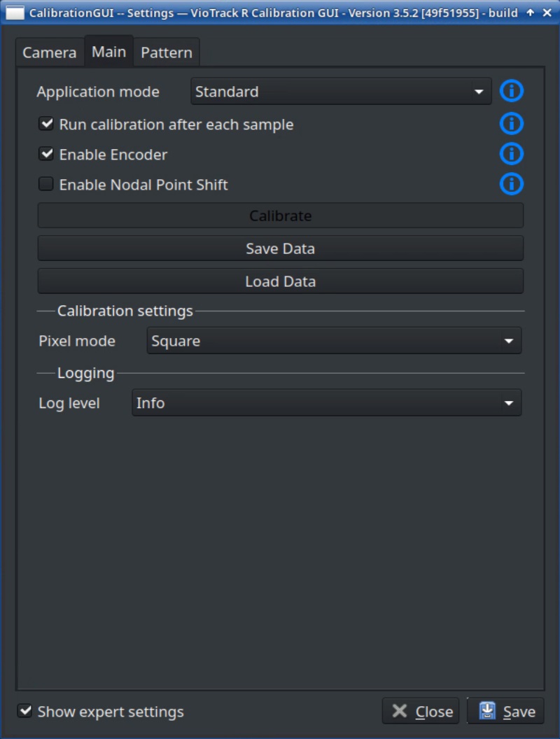Close the settings window with X
Image resolution: width=560 pixels, height=739 pixels.
[x=547, y=13]
